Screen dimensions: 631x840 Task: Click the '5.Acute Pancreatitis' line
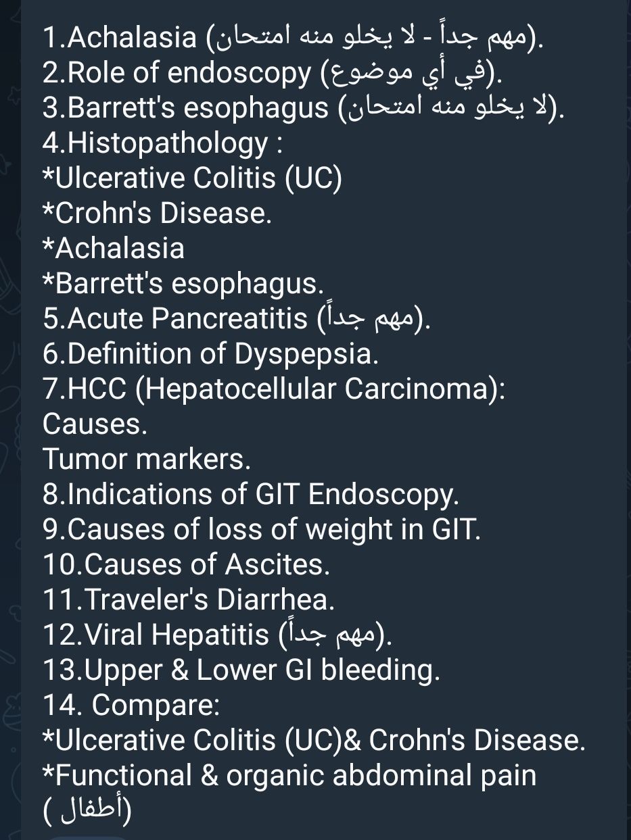pyautogui.click(x=176, y=318)
